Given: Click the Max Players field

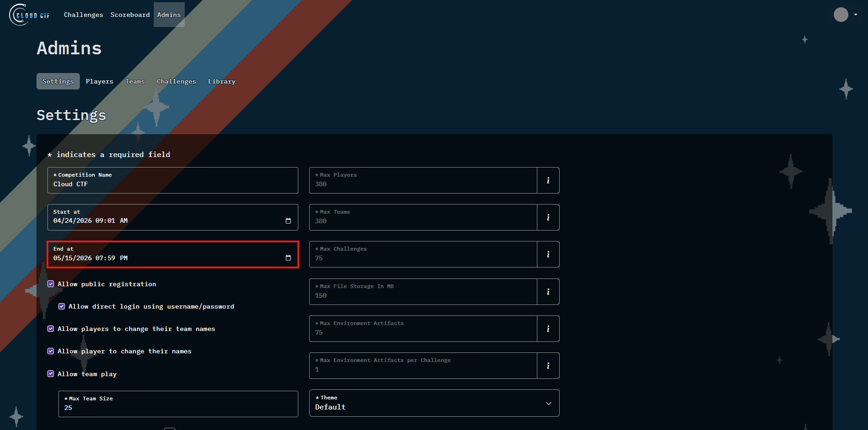Looking at the screenshot, I should click(423, 180).
